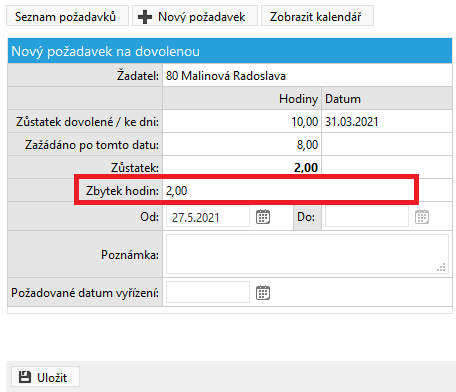Click the Požadované datum vyřízení label
This screenshot has width=456, height=392.
coord(85,293)
